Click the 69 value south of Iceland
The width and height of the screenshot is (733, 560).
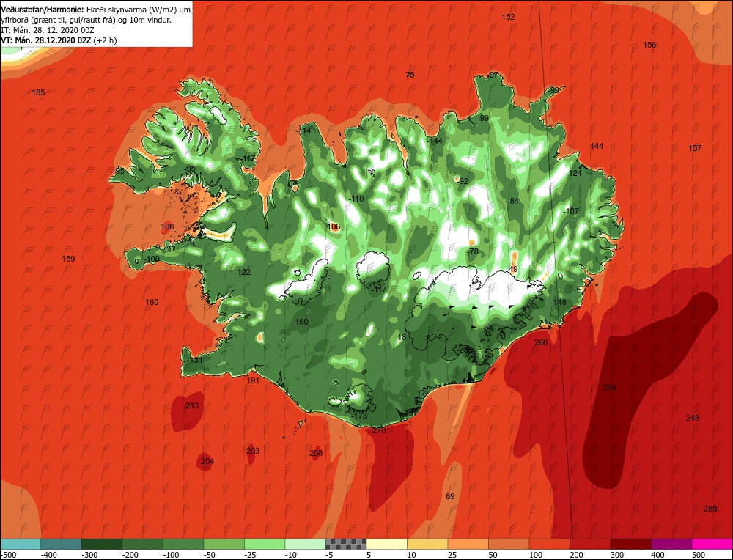450,496
